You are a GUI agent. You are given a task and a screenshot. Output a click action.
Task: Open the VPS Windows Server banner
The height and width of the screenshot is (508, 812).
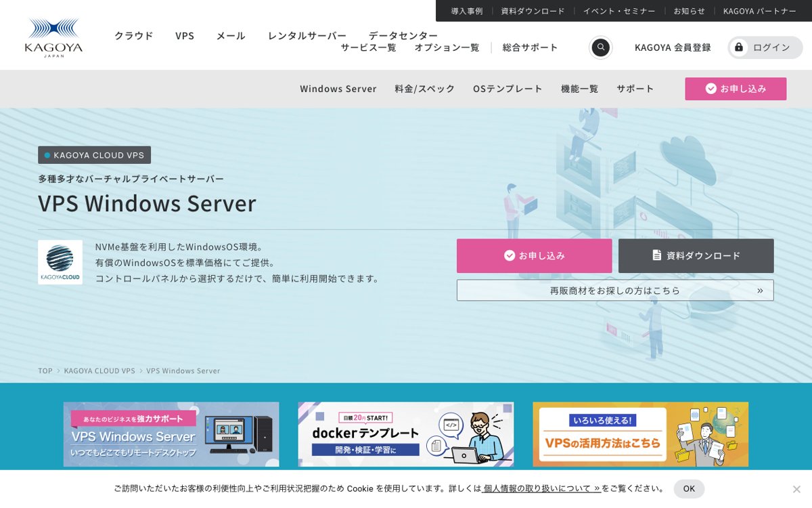[171, 434]
